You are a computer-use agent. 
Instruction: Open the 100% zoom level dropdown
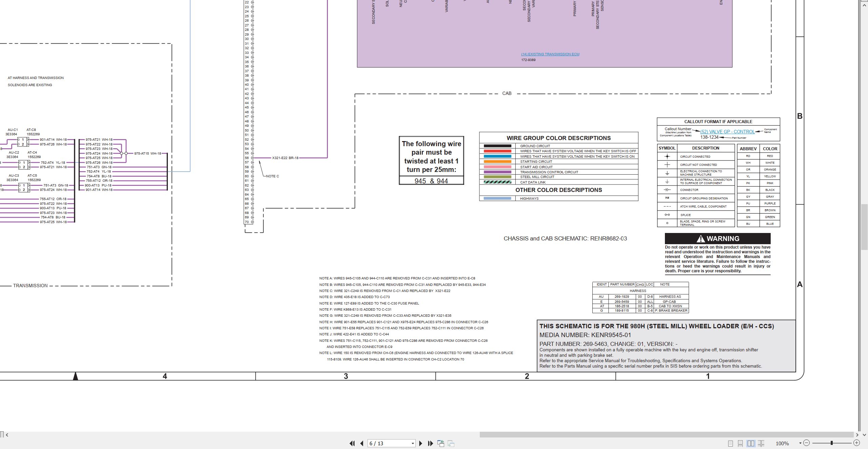pos(800,443)
